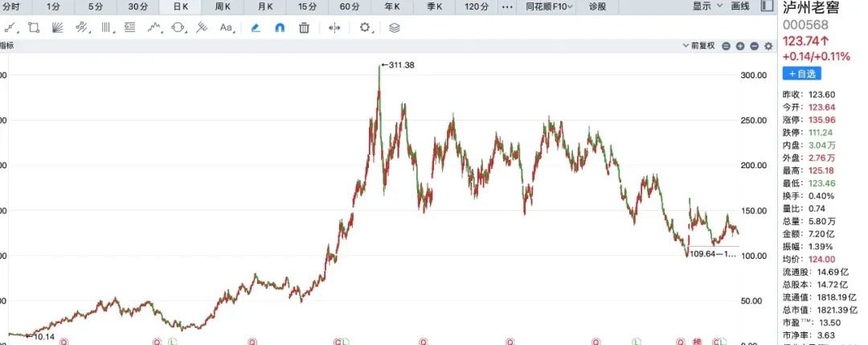Click the change value +0.14/+0.11%
This screenshot has width=868, height=345.
coord(816,56)
